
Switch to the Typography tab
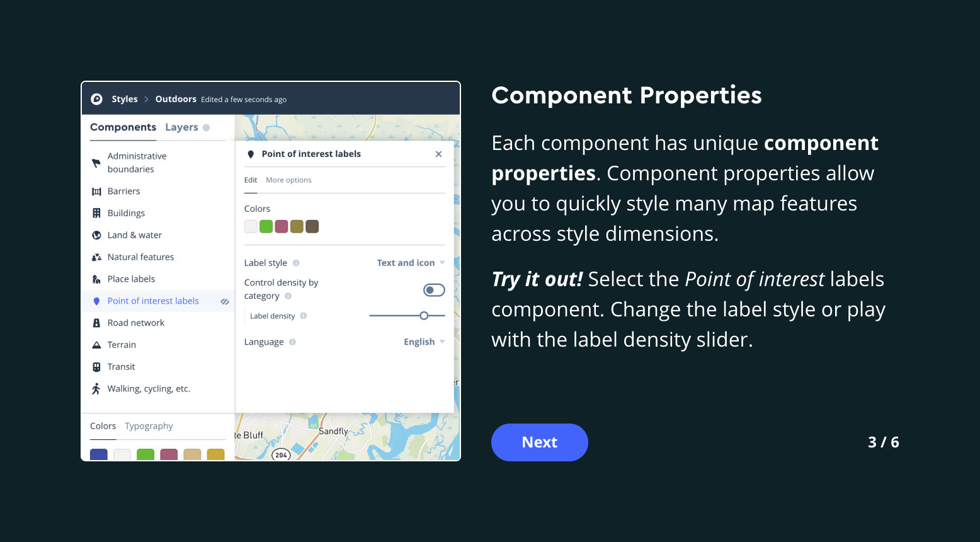[x=149, y=426]
